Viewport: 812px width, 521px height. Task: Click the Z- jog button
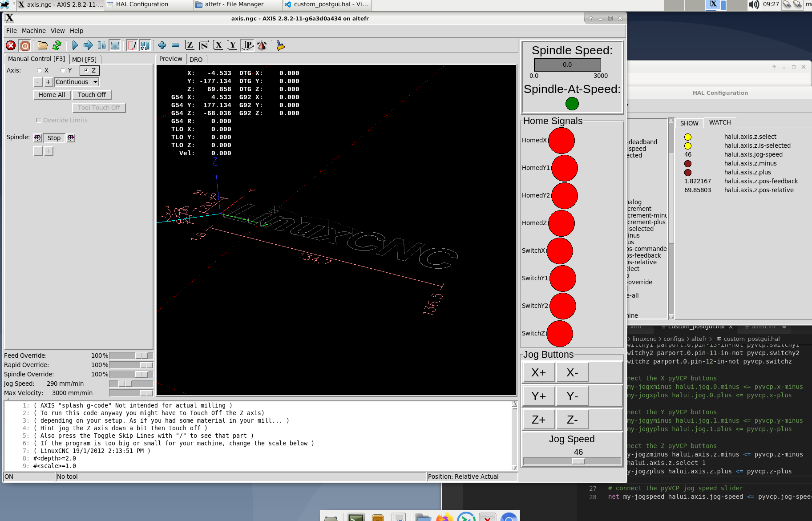coord(573,420)
